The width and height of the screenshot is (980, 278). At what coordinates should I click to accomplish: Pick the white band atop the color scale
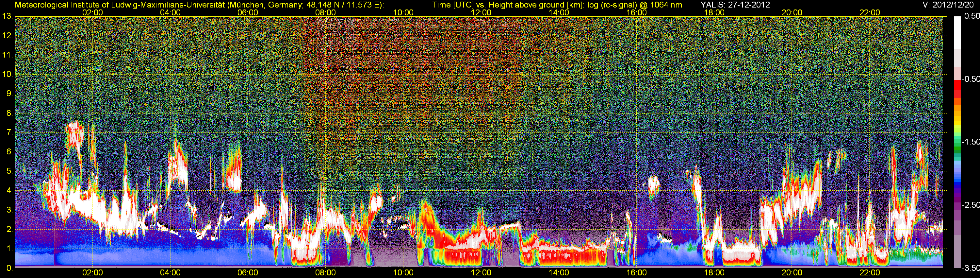pyautogui.click(x=957, y=32)
